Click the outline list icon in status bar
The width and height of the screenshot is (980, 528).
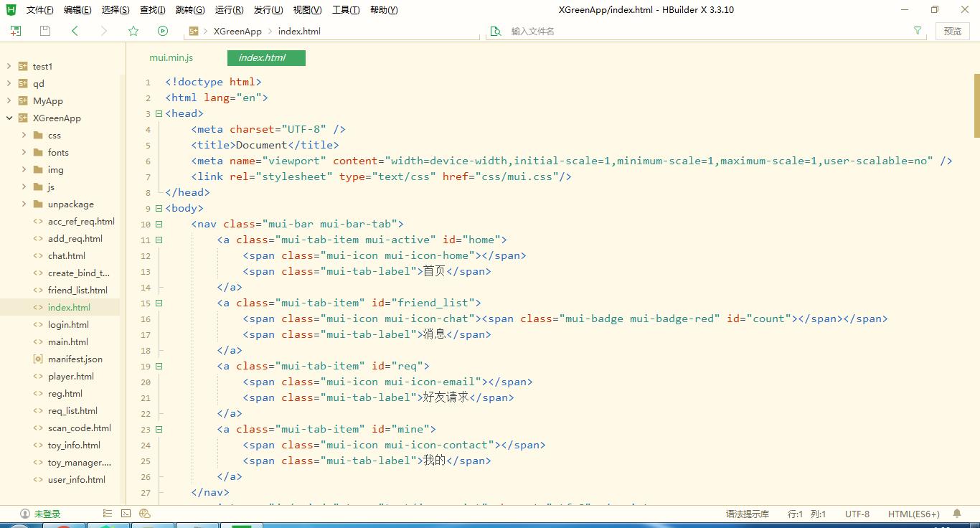[x=108, y=514]
